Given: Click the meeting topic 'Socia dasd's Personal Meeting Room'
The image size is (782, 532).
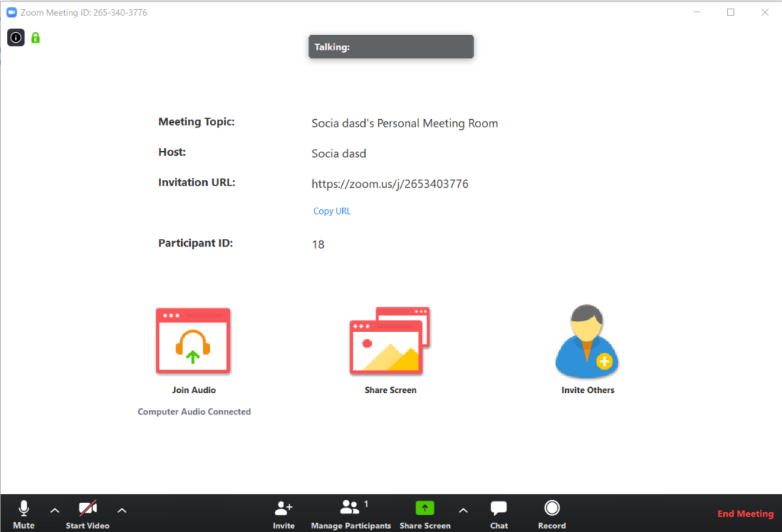Looking at the screenshot, I should [405, 123].
